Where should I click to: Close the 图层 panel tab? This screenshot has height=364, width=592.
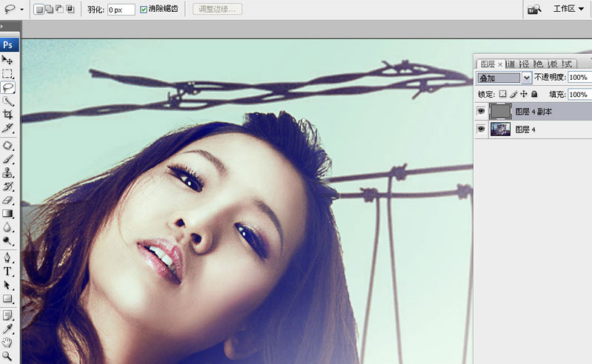click(500, 64)
